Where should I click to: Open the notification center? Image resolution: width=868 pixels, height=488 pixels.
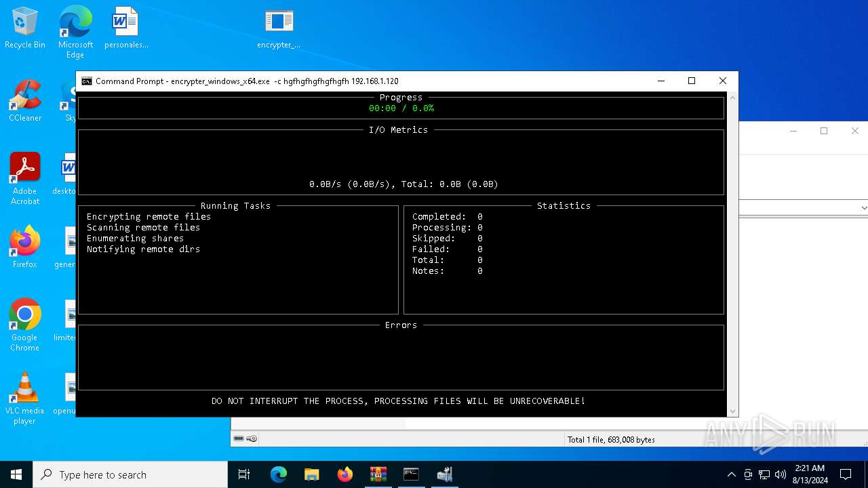846,474
